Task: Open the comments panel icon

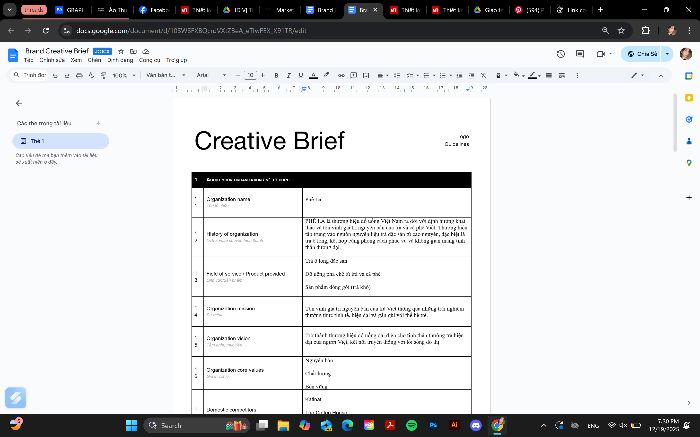Action: tap(580, 54)
